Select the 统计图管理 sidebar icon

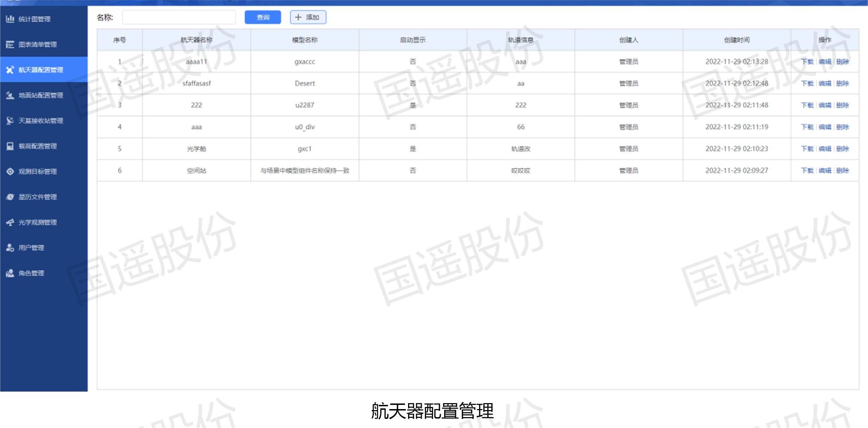click(x=10, y=19)
